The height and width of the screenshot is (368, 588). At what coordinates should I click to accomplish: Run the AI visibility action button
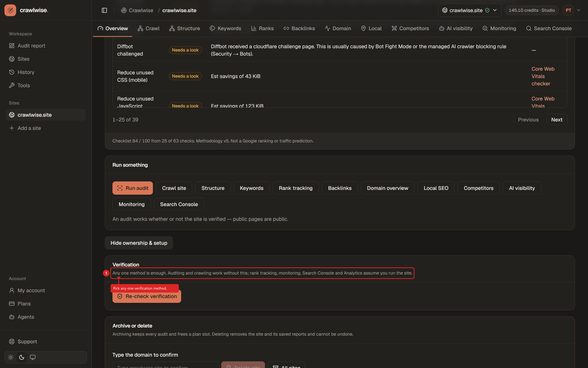(522, 188)
